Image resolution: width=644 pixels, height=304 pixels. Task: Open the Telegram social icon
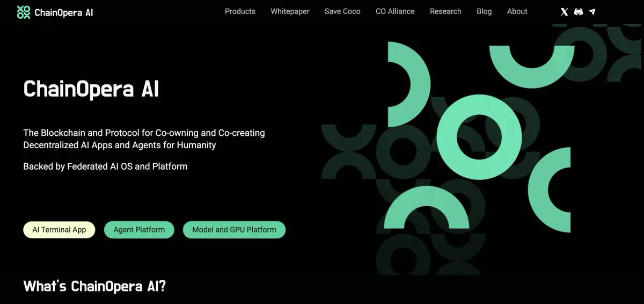(592, 12)
